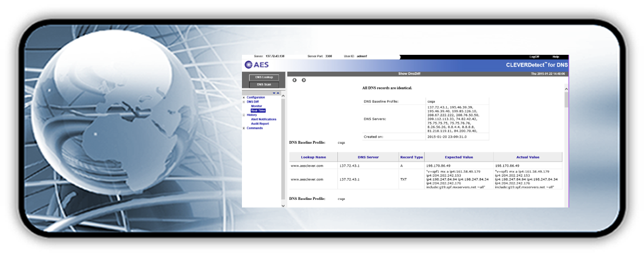Open Audit Report under History

coord(260,124)
